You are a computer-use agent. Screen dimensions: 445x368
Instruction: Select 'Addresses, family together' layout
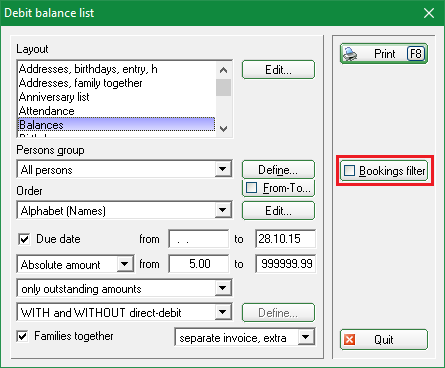pos(117,83)
